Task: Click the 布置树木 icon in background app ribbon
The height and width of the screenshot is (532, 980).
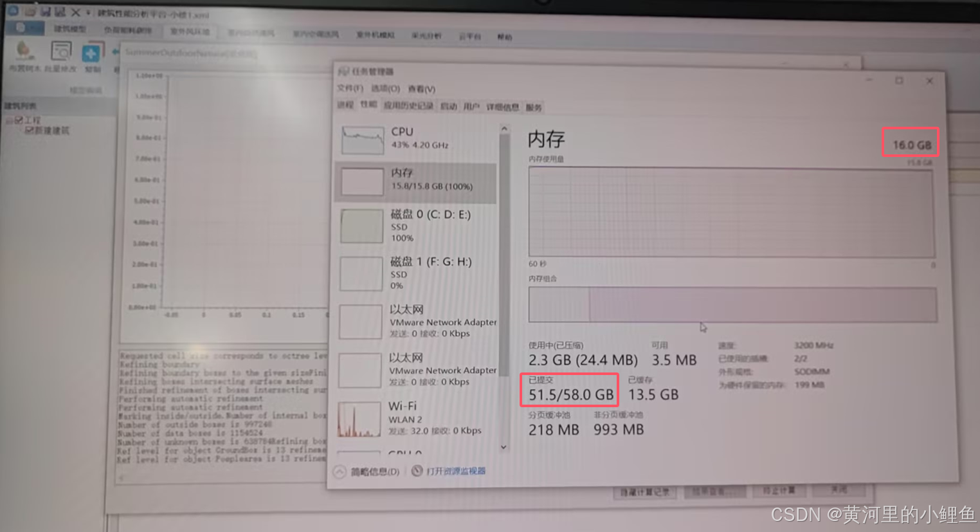Action: 24,55
